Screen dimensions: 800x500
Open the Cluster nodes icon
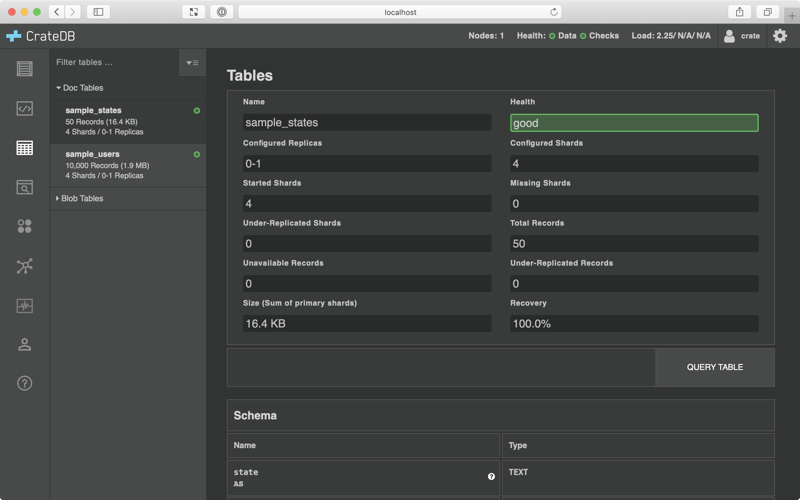coord(24,266)
